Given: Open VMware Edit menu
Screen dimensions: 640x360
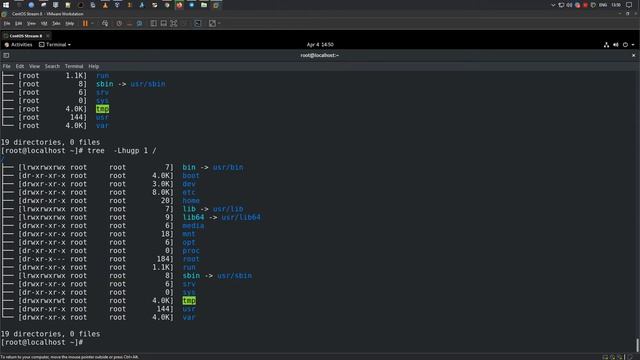Looking at the screenshot, I should [19, 23].
